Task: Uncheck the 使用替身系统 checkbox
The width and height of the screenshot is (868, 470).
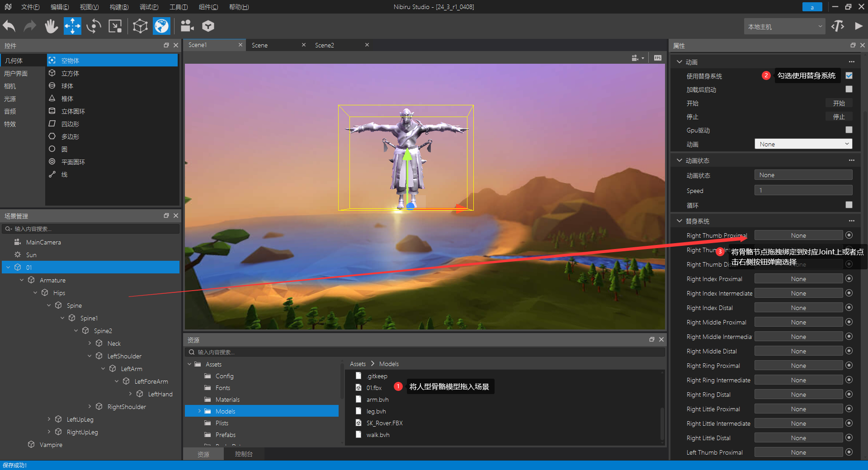Action: click(849, 75)
